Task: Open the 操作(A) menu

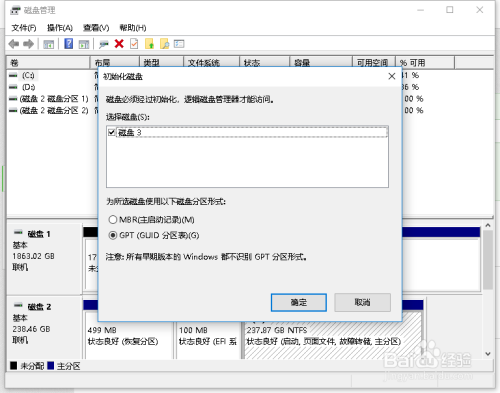Action: pos(60,28)
